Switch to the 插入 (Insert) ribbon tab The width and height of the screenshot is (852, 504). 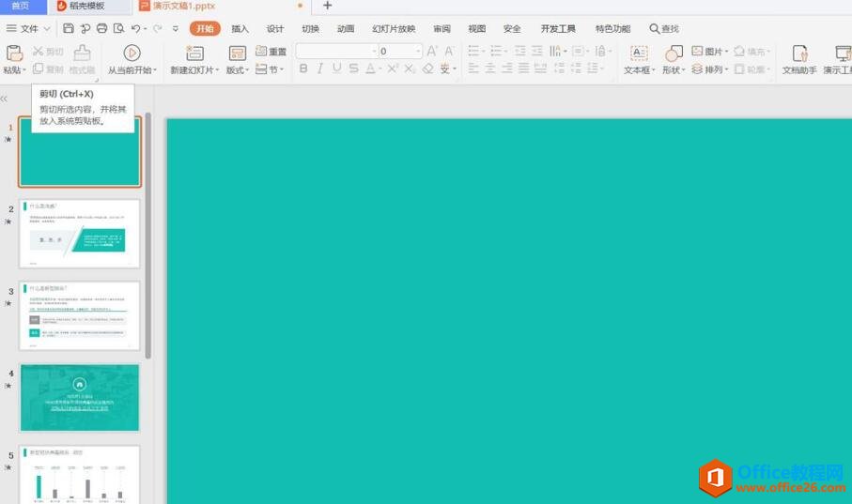click(x=240, y=29)
